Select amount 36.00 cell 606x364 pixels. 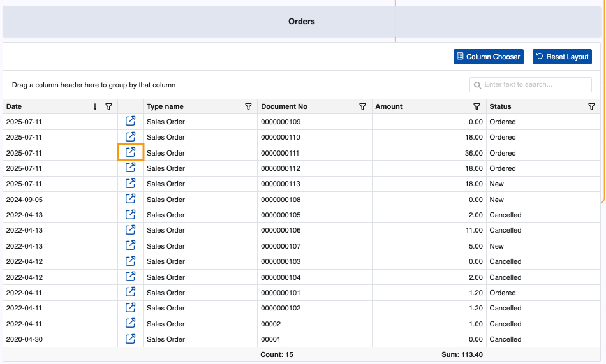[x=429, y=153]
